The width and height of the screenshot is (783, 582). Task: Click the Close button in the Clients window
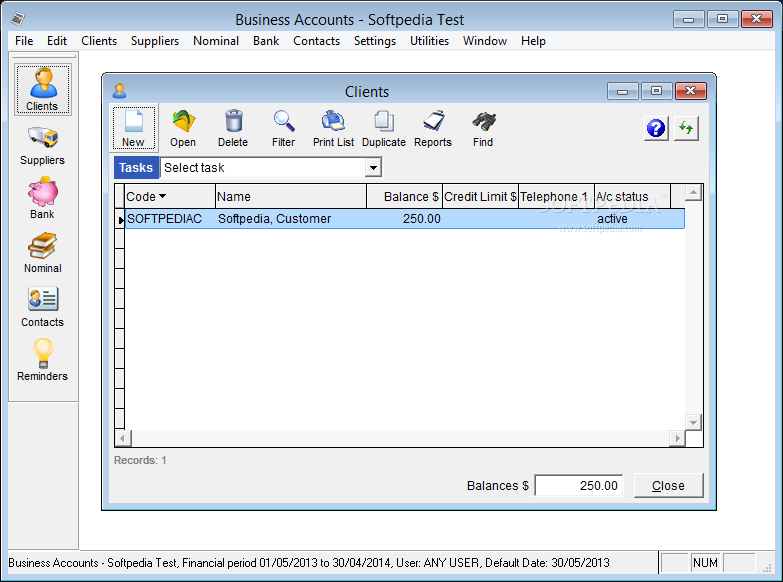click(668, 486)
